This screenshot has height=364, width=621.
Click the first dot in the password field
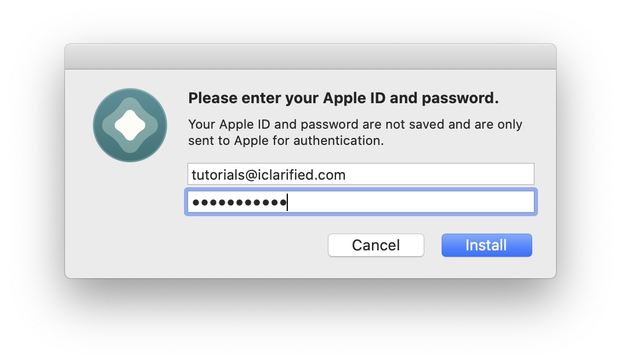[x=196, y=202]
